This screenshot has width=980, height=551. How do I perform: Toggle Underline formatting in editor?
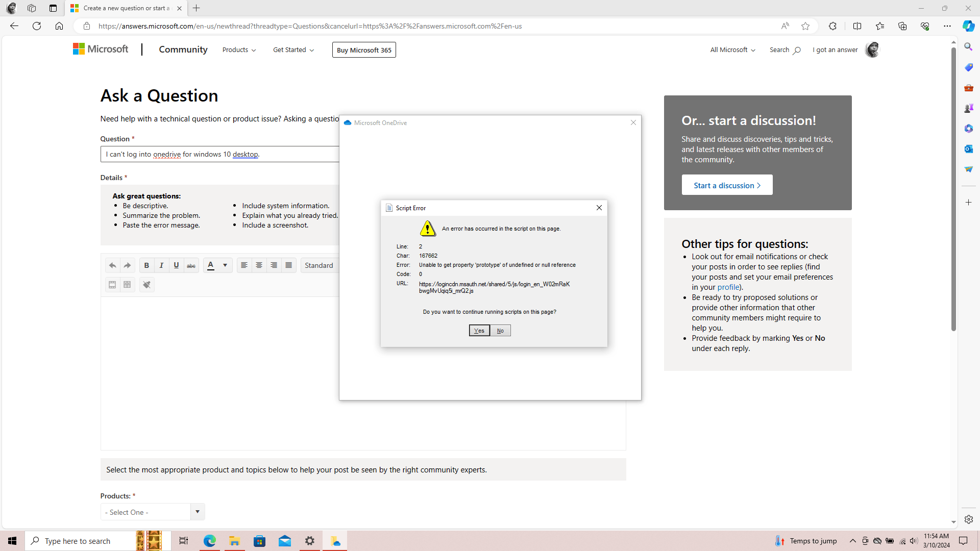tap(176, 265)
